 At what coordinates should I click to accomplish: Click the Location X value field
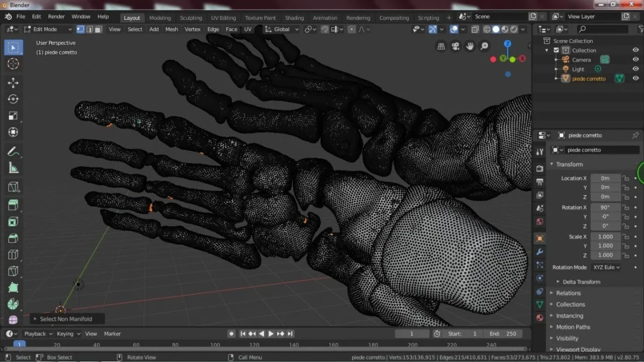(605, 178)
